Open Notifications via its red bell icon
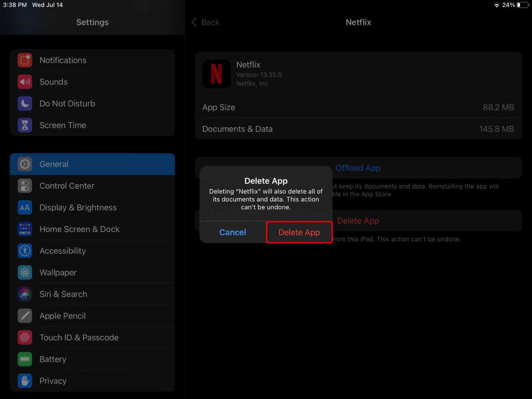 pos(25,60)
